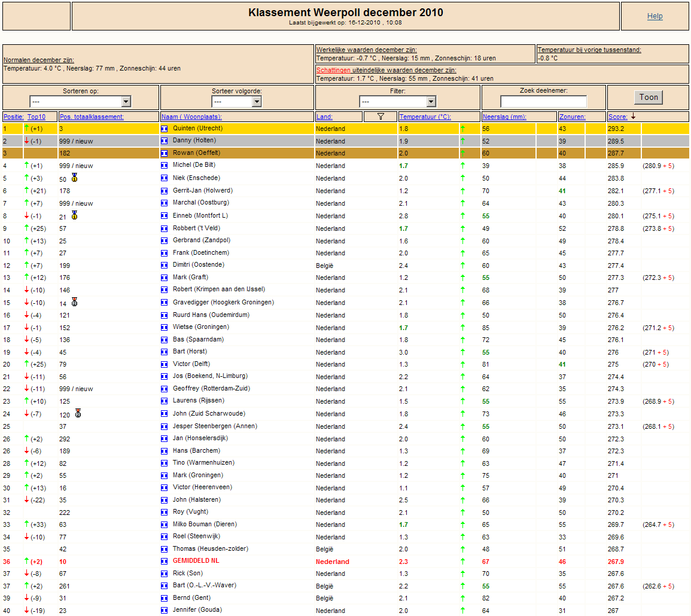Expand the Sorteer volgorde dropdown

tap(237, 102)
